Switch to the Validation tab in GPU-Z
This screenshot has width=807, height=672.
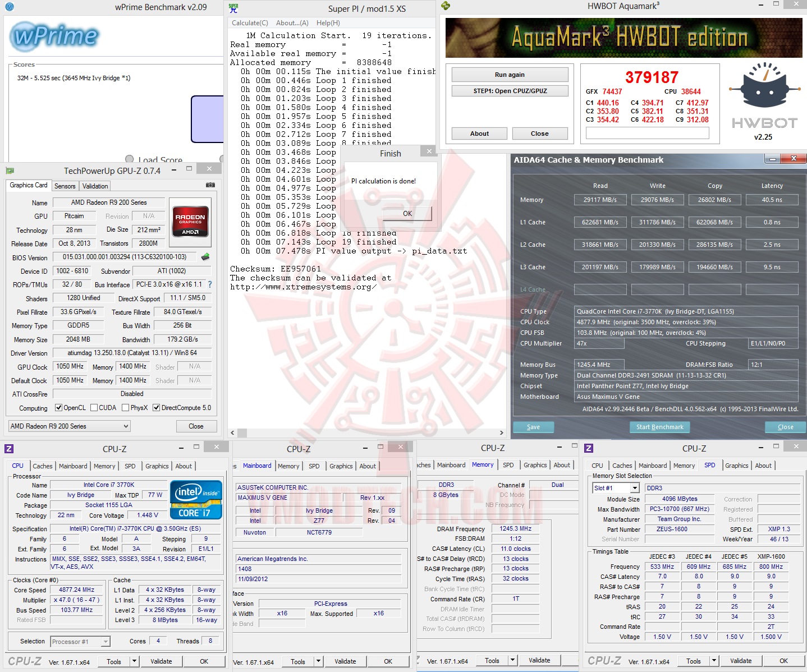(x=95, y=186)
